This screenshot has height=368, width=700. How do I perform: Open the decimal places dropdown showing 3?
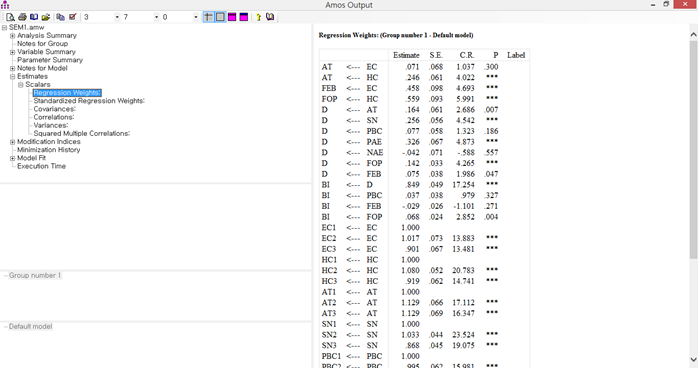[117, 17]
